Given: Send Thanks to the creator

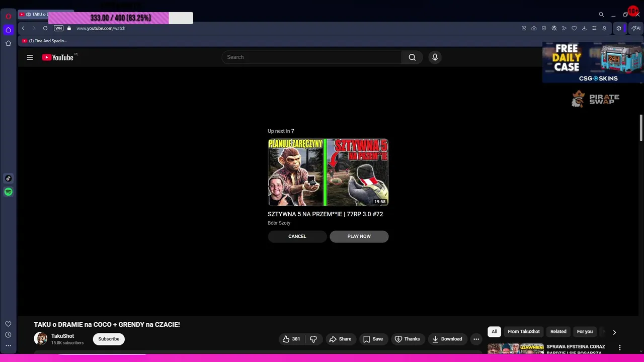Looking at the screenshot, I should (x=407, y=339).
